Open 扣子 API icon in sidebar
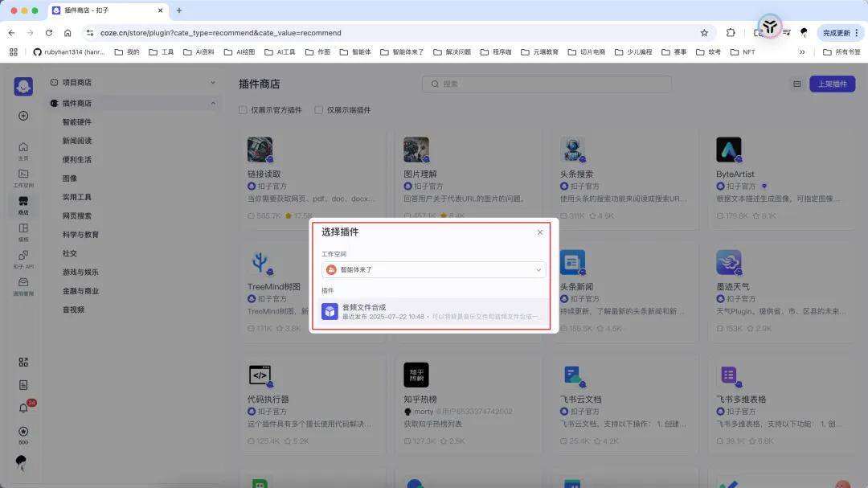The image size is (868, 488). [x=23, y=259]
